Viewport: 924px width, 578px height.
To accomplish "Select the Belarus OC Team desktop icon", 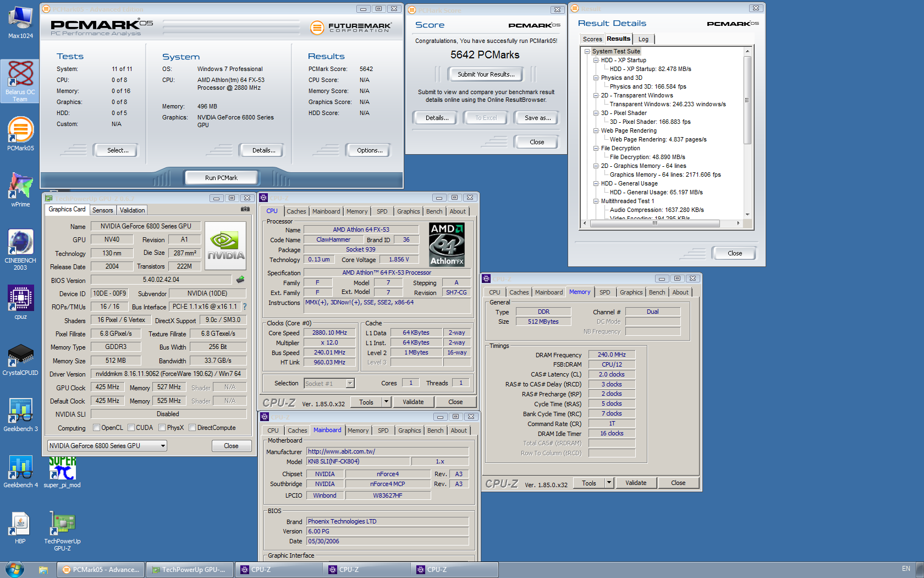I will point(20,81).
